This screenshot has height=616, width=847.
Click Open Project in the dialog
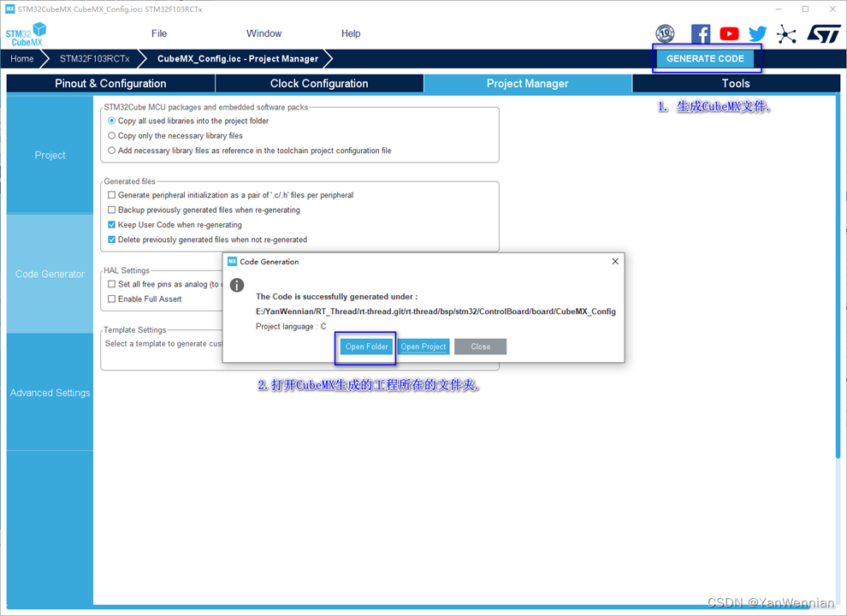coord(423,346)
